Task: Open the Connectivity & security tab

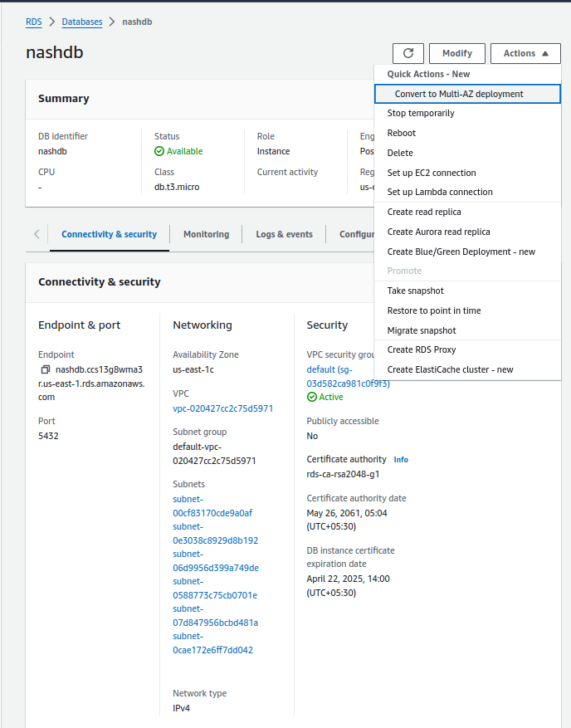Action: click(109, 234)
